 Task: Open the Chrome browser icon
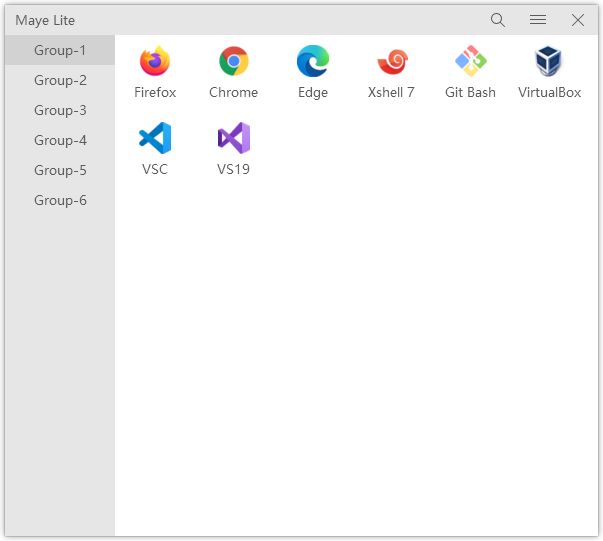pos(233,61)
